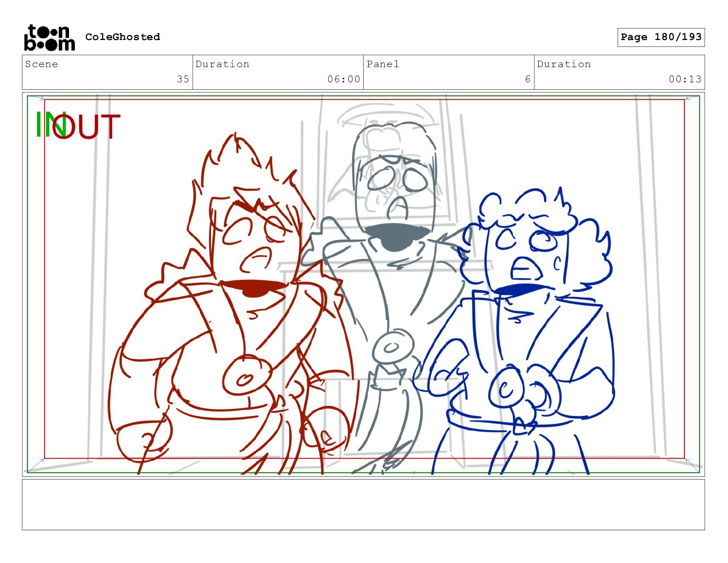Click the Toon Boom logo

coord(49,37)
